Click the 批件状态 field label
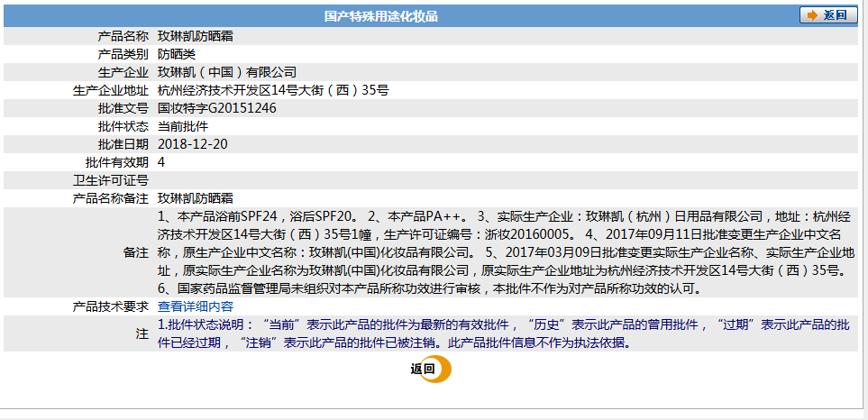Viewport: 868px width, 420px height. [x=123, y=126]
